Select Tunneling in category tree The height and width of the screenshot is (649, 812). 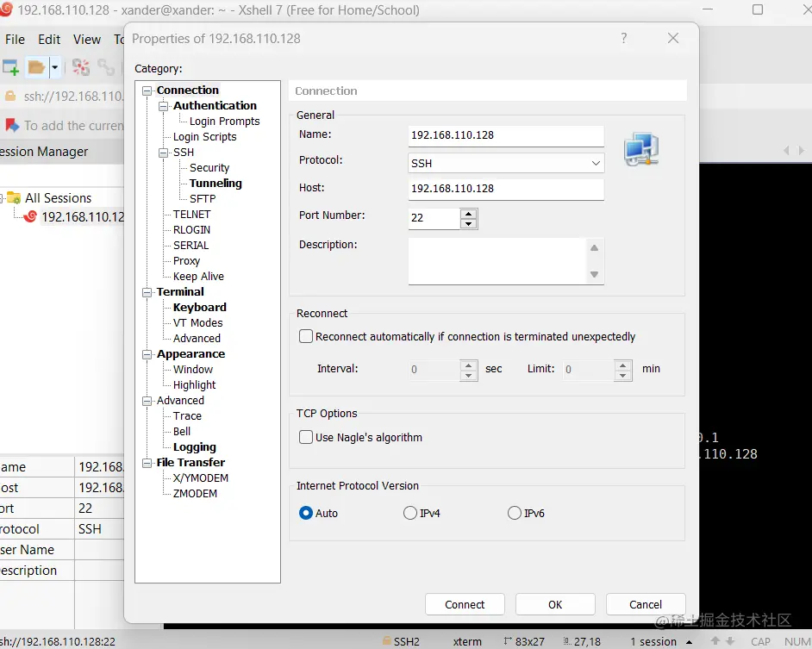click(215, 184)
